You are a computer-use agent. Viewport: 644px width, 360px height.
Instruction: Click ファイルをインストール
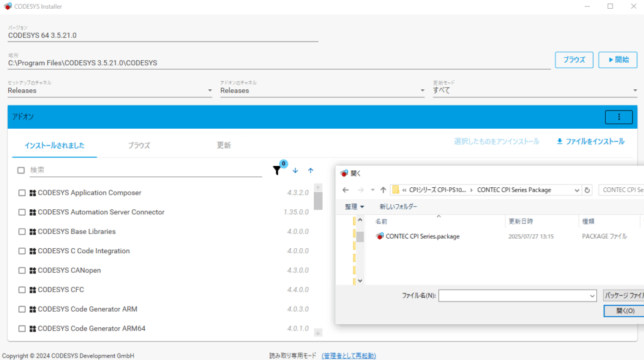pyautogui.click(x=591, y=141)
